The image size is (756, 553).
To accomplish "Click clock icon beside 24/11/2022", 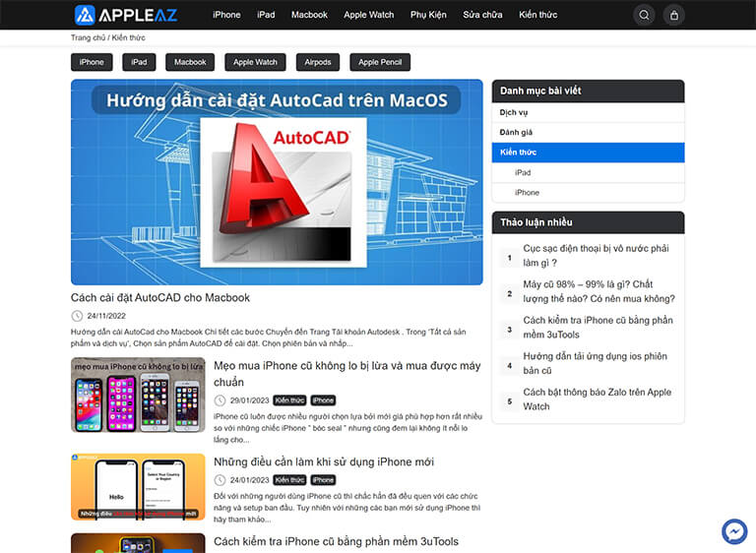I will [x=77, y=316].
